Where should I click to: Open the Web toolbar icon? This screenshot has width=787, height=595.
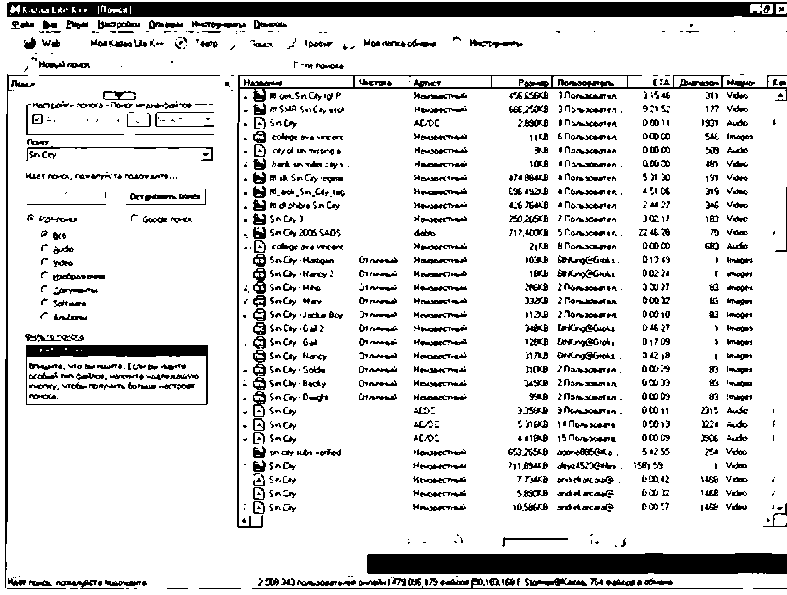30,44
